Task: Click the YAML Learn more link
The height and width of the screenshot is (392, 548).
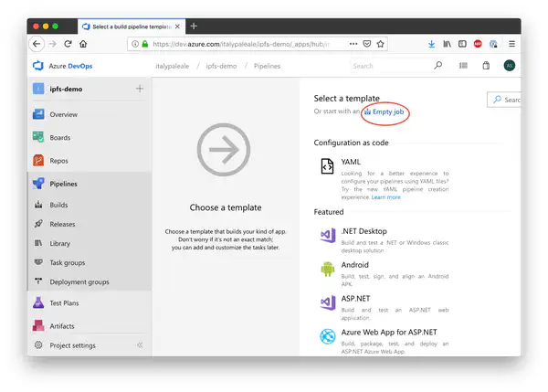Action: [385, 197]
